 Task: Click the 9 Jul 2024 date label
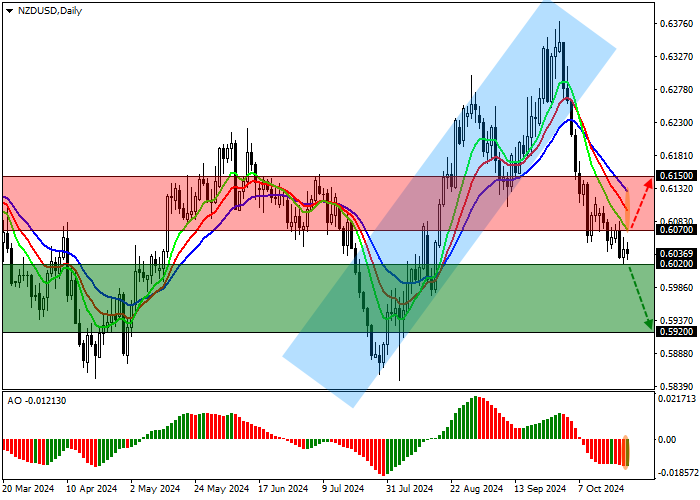pyautogui.click(x=343, y=489)
